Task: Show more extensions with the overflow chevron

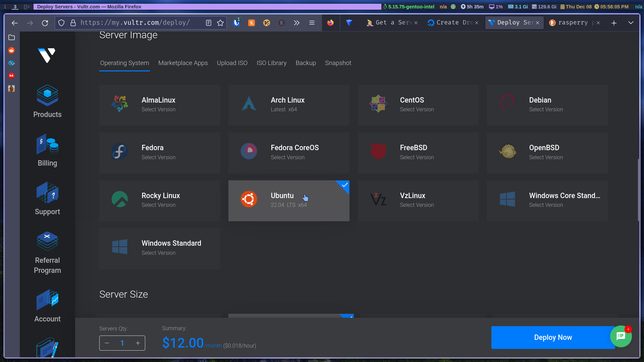Action: coord(297,23)
